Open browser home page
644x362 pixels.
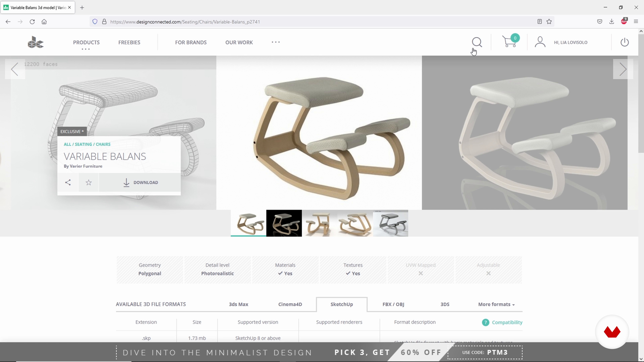point(44,22)
